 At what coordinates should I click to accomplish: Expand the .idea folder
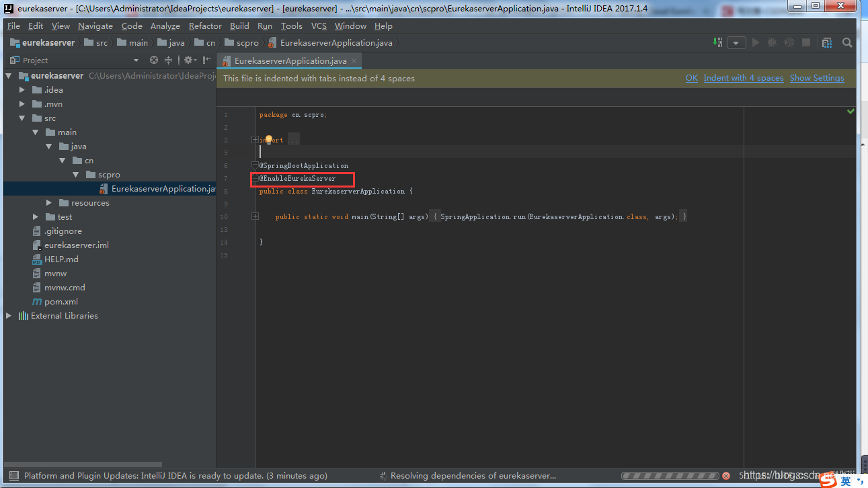[x=22, y=90]
